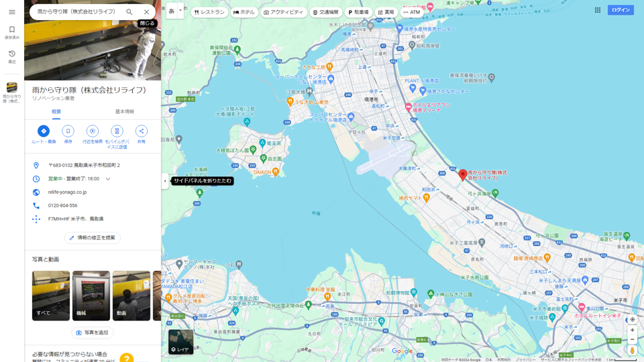
Task: Open the Google apps grid icon
Action: point(597,10)
